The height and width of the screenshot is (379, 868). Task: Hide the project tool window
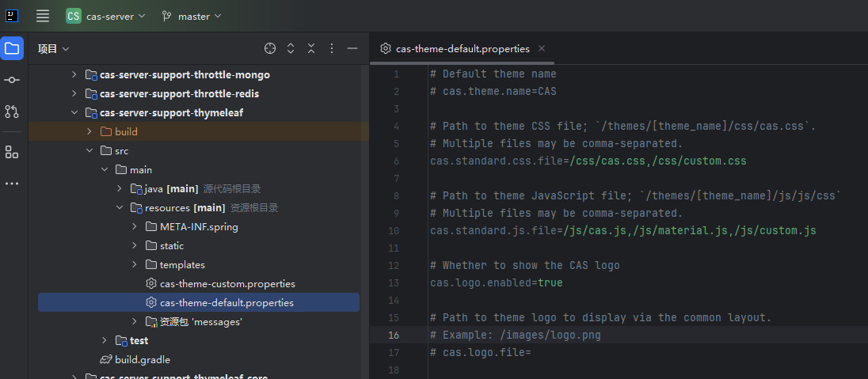point(352,48)
